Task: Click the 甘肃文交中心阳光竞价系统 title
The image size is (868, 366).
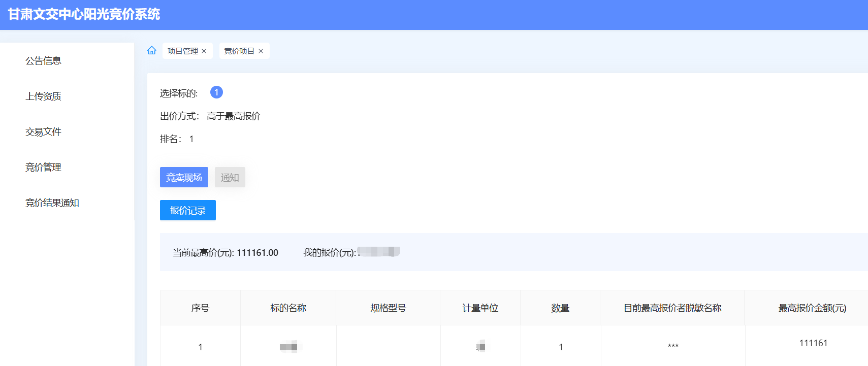Action: click(x=84, y=14)
